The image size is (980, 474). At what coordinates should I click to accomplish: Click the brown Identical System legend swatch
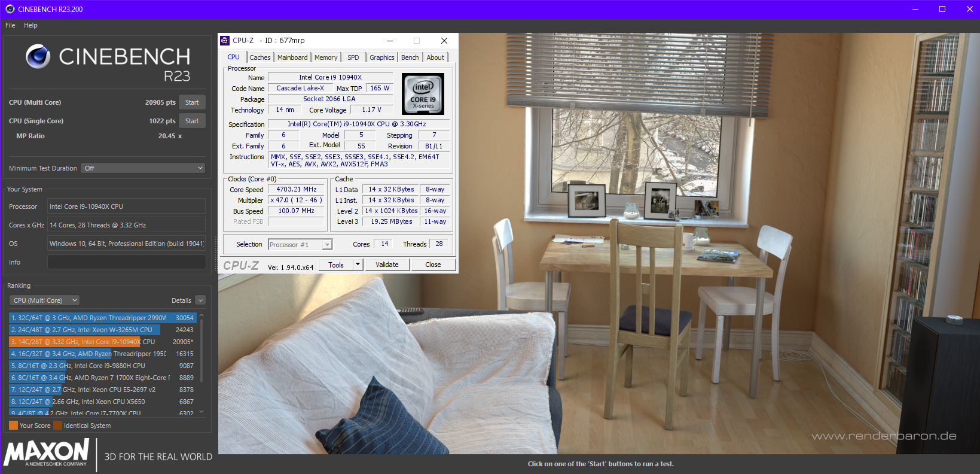pos(57,426)
